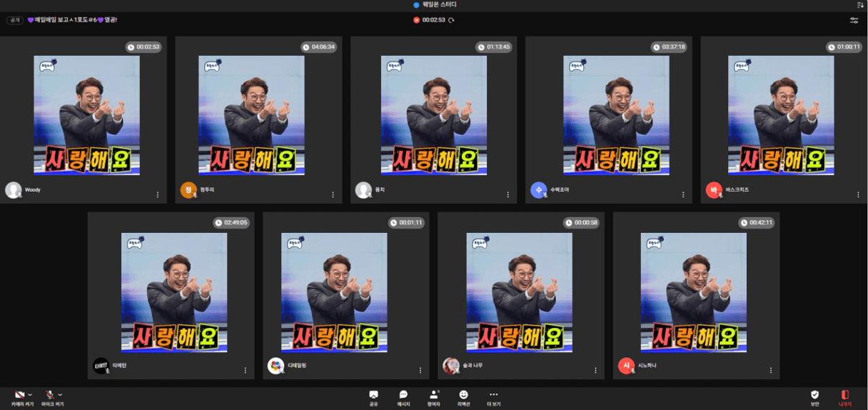Stop the red recording timer indicator
This screenshot has height=410, width=868.
click(x=416, y=20)
